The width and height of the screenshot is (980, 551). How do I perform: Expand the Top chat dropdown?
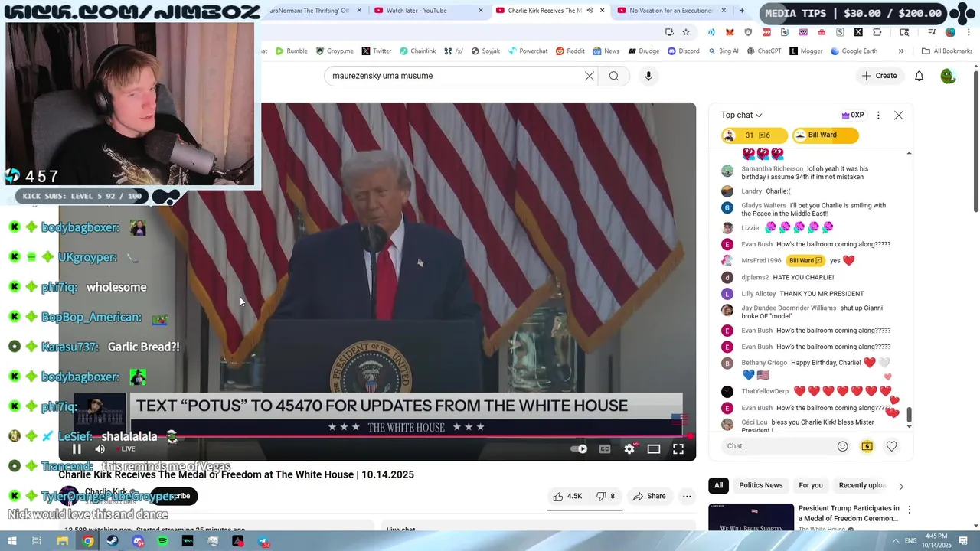click(x=741, y=115)
